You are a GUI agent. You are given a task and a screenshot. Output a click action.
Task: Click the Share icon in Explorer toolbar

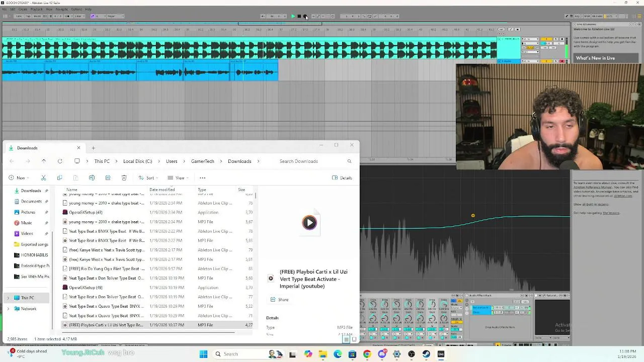point(108,177)
